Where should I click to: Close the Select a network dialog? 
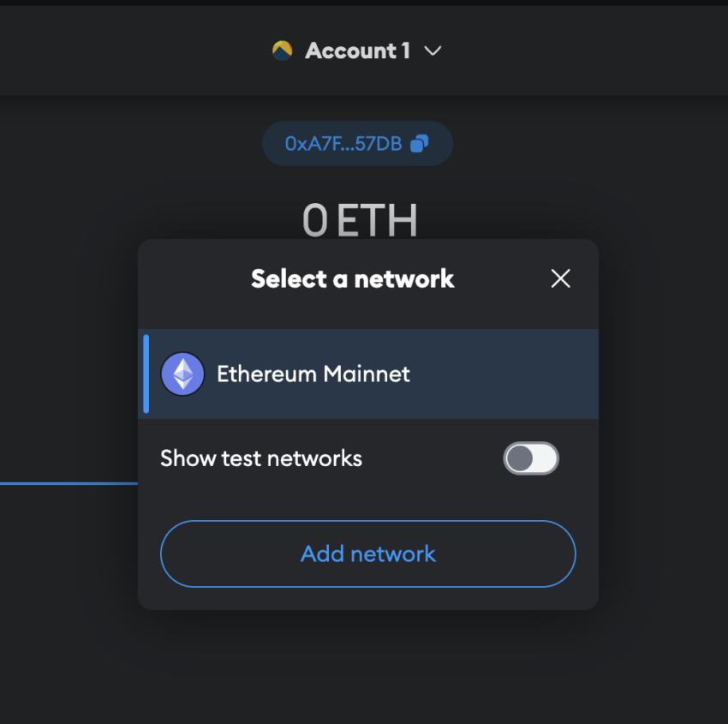(560, 278)
